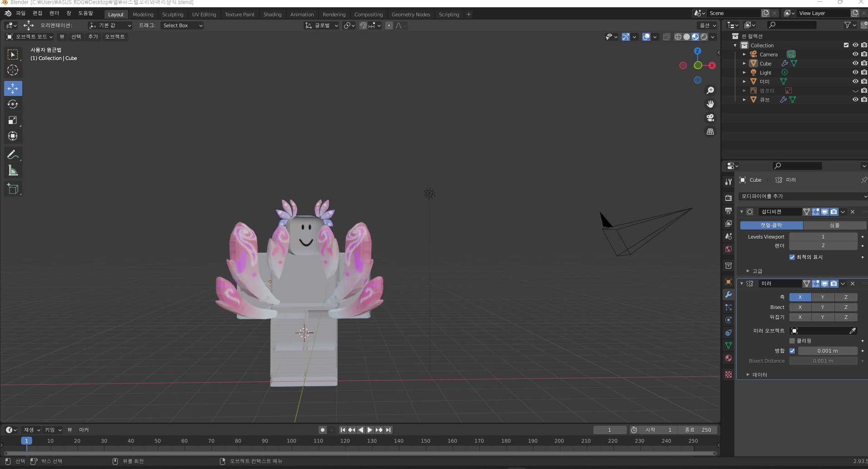Toggle X-ray mode in the viewport header
The image size is (868, 469).
[x=667, y=37]
